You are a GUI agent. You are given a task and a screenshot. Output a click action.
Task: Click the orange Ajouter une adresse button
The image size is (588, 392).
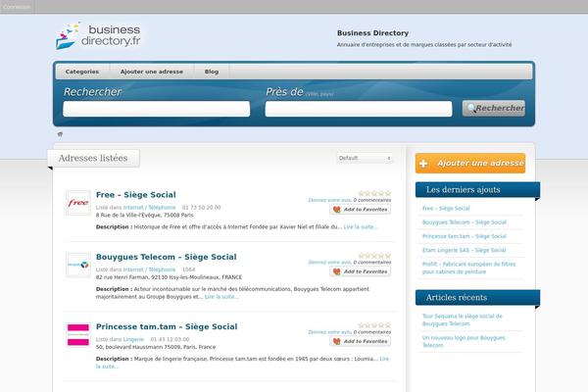click(x=470, y=164)
